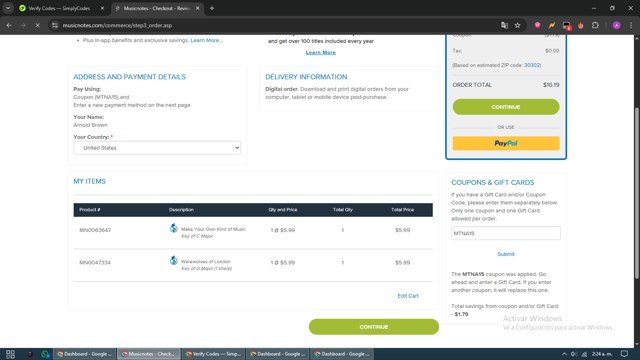This screenshot has height=360, width=640.
Task: Open new tab with plus button
Action: (212, 8)
